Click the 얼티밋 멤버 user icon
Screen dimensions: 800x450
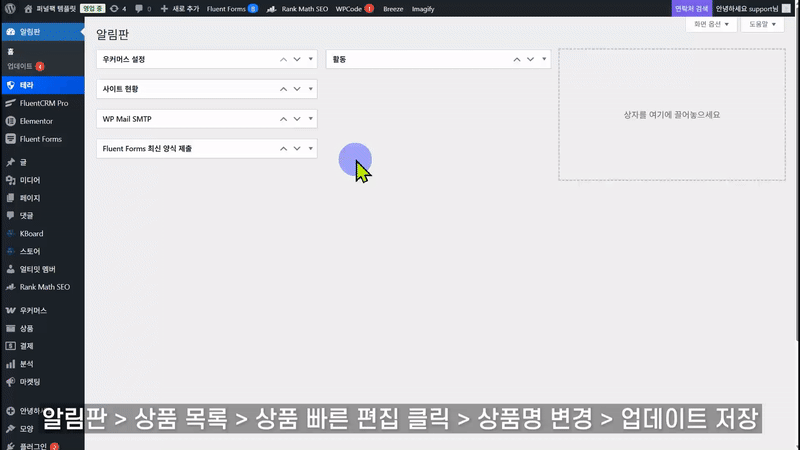[x=11, y=269]
